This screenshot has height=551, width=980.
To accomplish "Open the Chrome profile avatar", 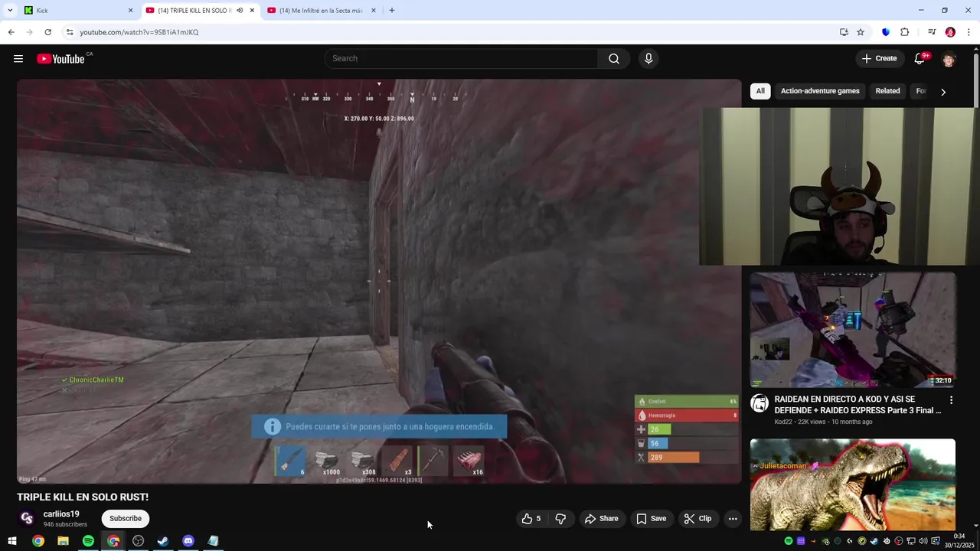I will (950, 32).
